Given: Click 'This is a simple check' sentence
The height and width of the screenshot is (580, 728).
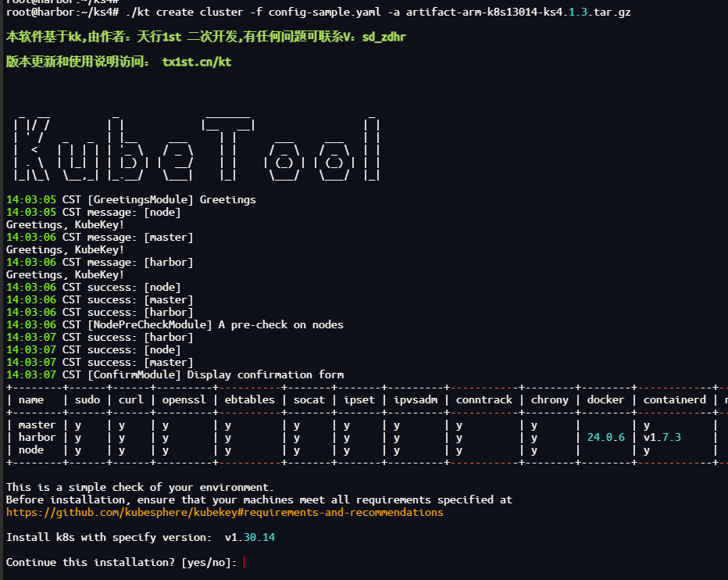Looking at the screenshot, I should tap(141, 487).
